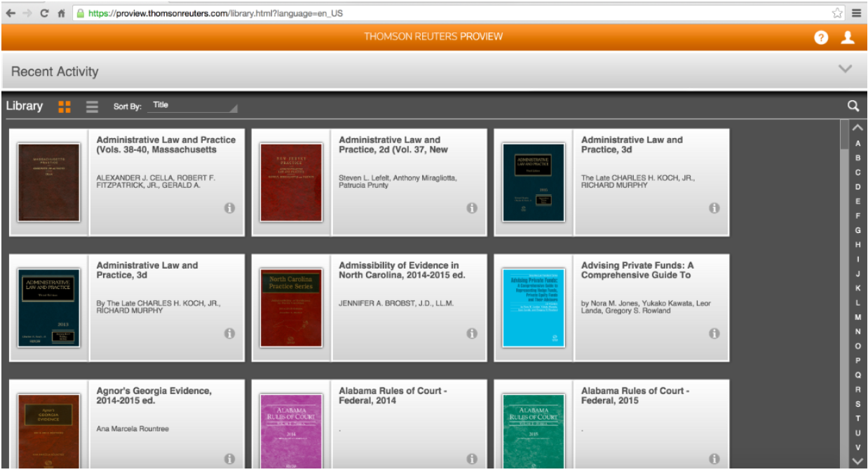Show info for Koch Administrative Law 3d top row
The image size is (868, 472).
714,208
